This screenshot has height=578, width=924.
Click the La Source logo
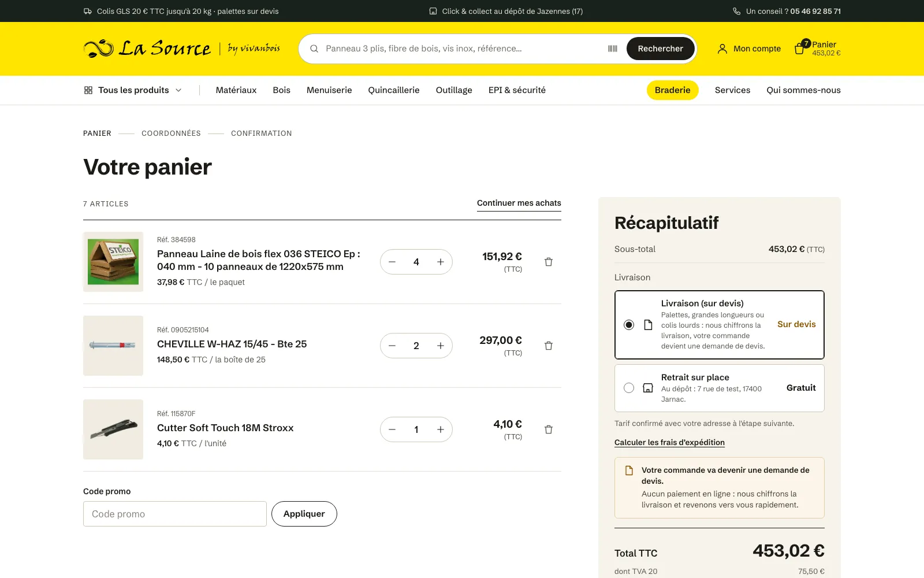[182, 49]
